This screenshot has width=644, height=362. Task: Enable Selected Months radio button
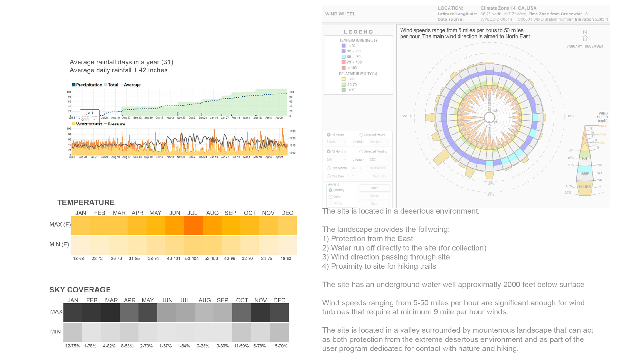coord(361,152)
